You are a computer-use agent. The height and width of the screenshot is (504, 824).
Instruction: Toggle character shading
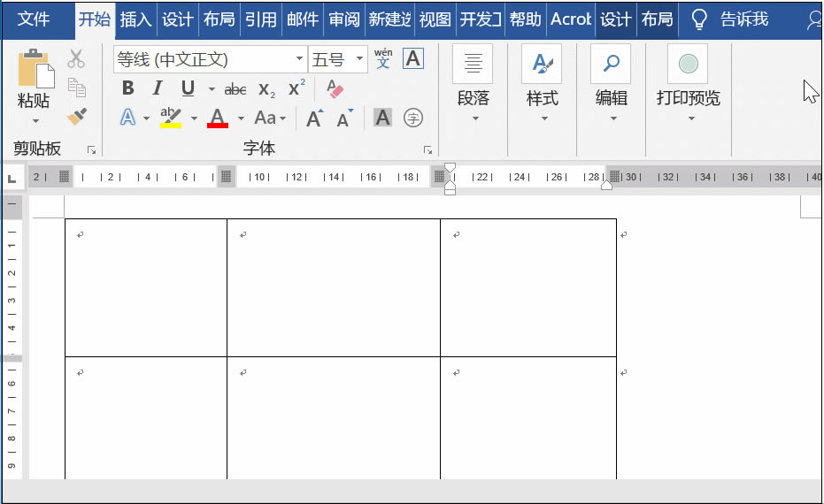(382, 118)
